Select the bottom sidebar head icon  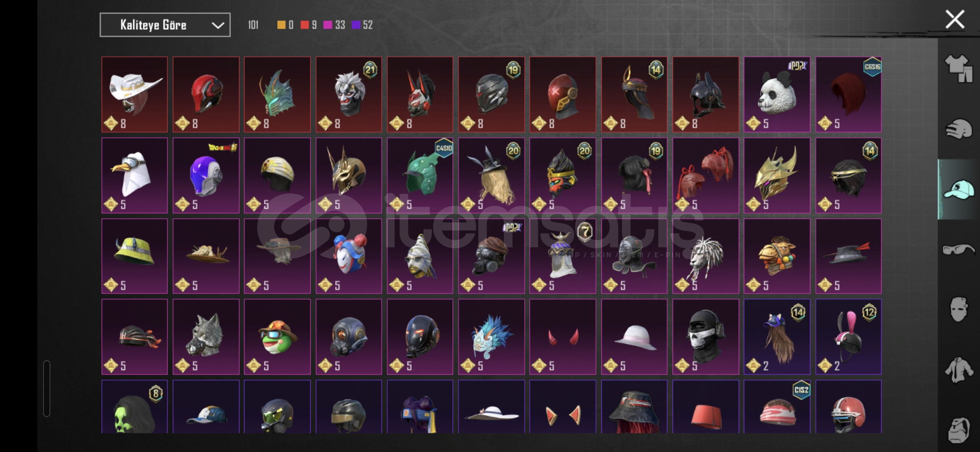(x=958, y=430)
